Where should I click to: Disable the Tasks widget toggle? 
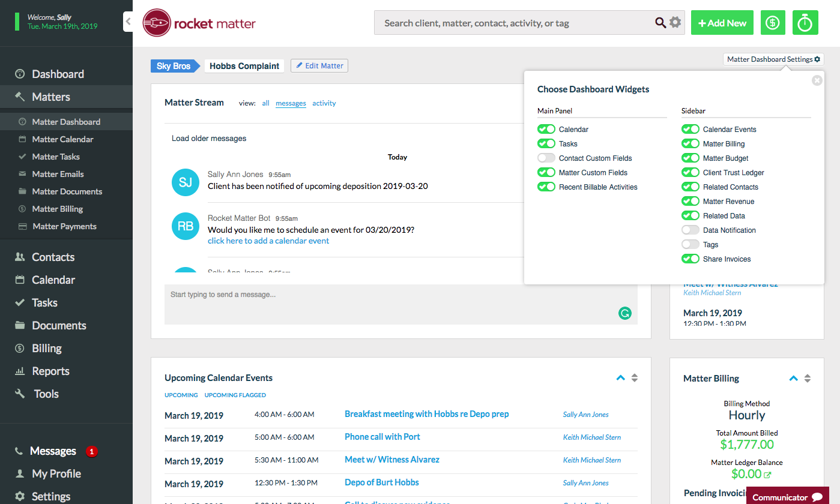point(546,143)
